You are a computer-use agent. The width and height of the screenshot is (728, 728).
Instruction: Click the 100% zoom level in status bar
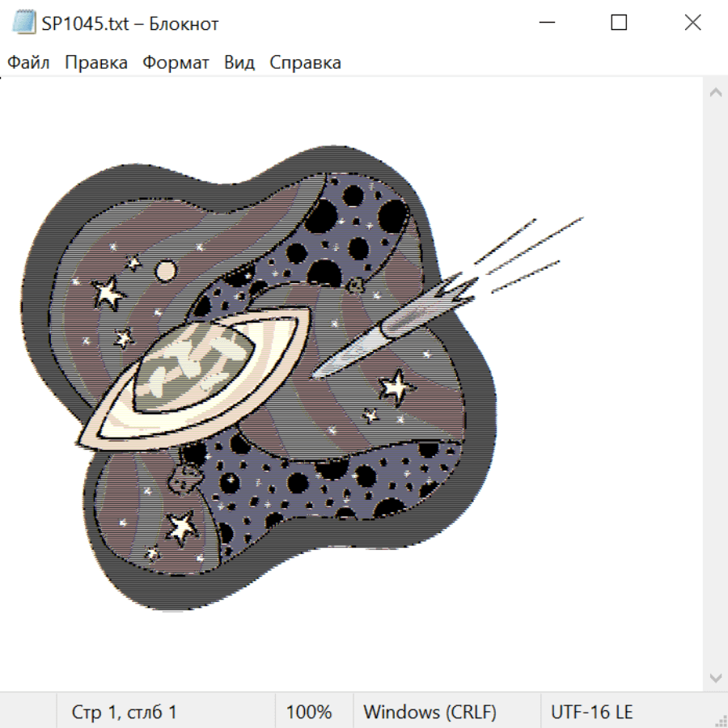[x=309, y=713]
